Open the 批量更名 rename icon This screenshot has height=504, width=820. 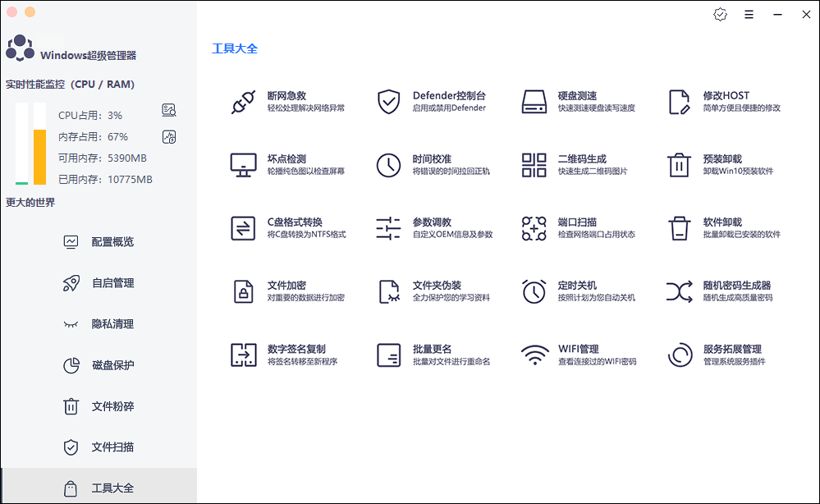(388, 355)
